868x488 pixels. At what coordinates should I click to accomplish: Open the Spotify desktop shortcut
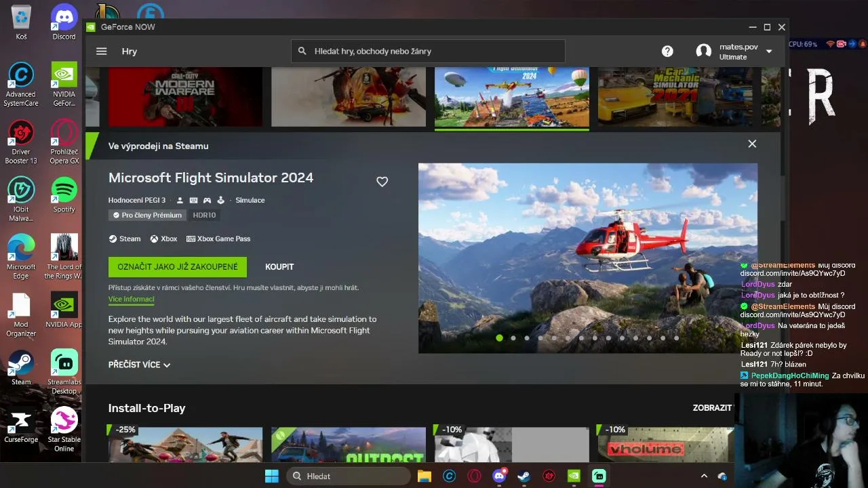click(x=64, y=195)
